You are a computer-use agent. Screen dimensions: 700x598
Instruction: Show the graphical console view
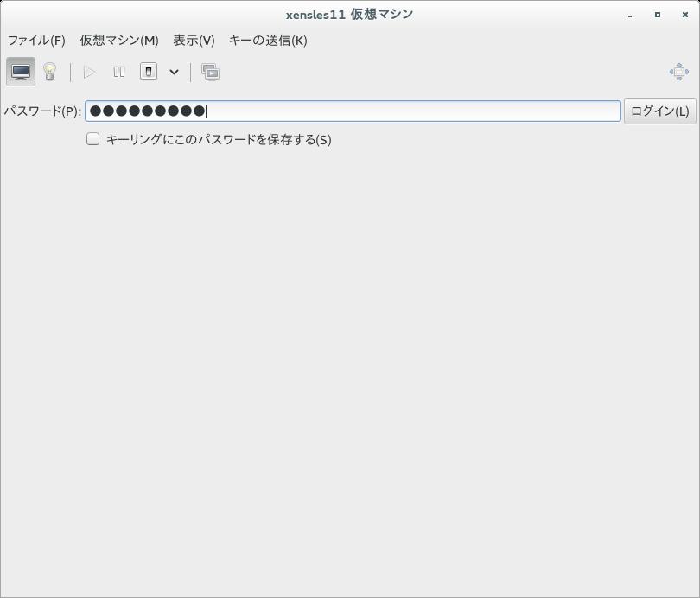(x=21, y=72)
